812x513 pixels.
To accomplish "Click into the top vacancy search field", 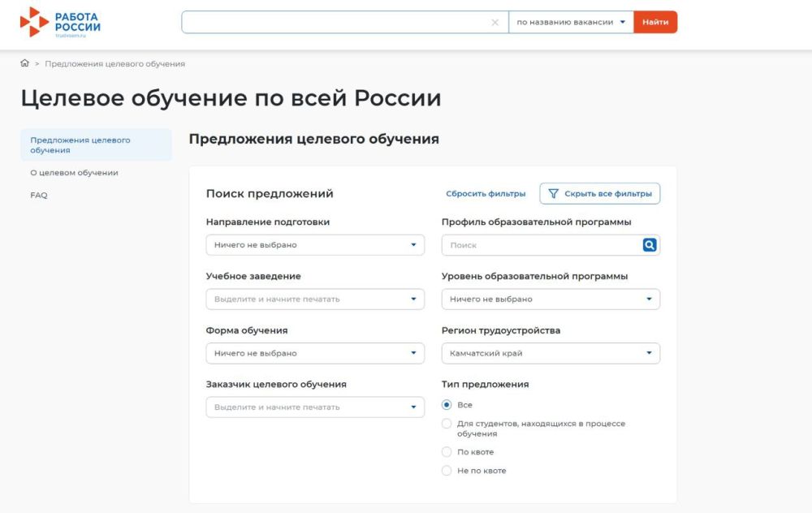I will (x=337, y=23).
